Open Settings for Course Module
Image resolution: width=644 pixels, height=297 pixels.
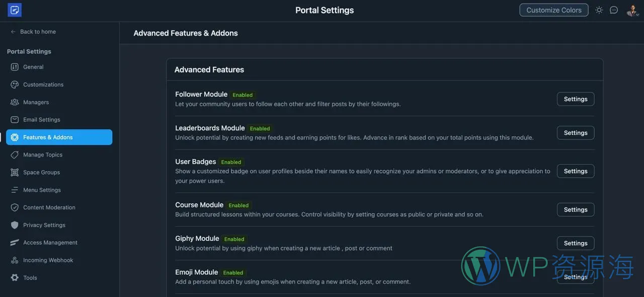click(575, 210)
